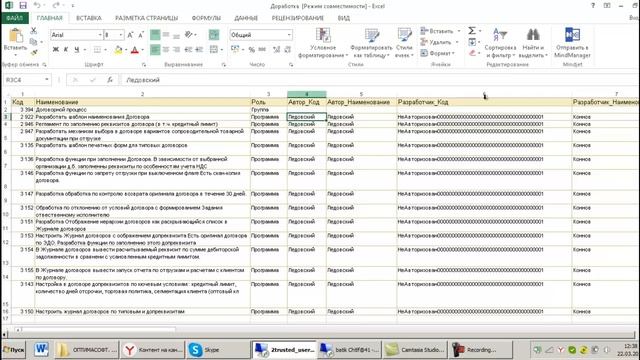Click the Insert Function fx icon
This screenshot has width=640, height=360.
tap(110, 80)
